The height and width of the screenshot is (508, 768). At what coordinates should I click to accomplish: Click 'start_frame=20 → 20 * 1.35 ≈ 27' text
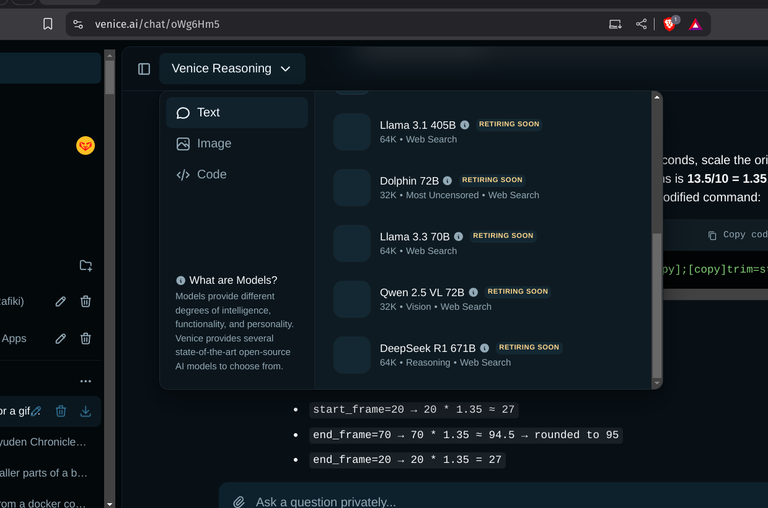point(414,410)
